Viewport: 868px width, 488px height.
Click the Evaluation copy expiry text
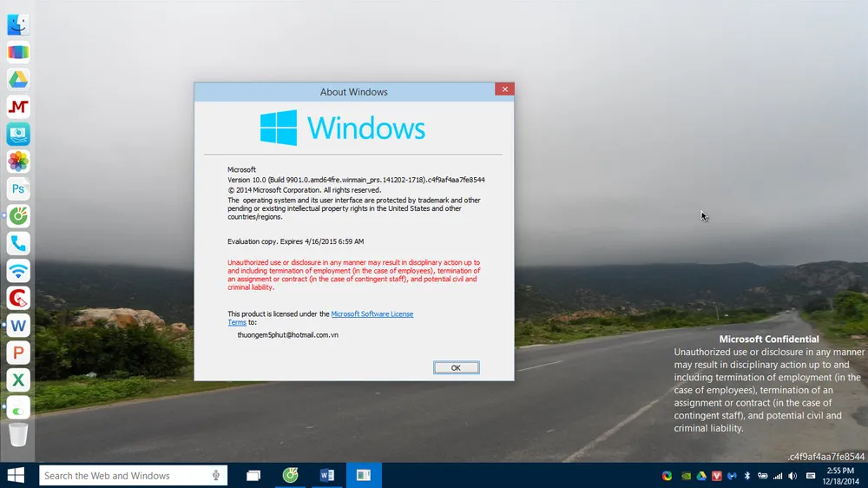coord(296,241)
